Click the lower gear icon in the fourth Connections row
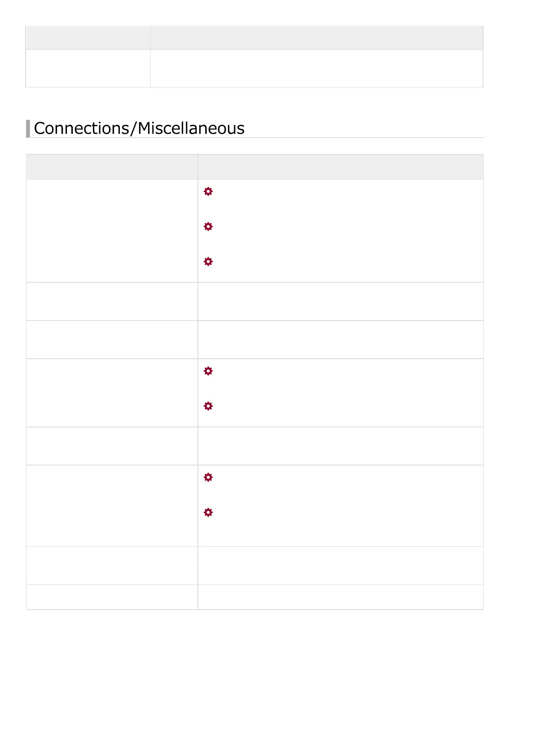The image size is (534, 756). click(x=208, y=406)
